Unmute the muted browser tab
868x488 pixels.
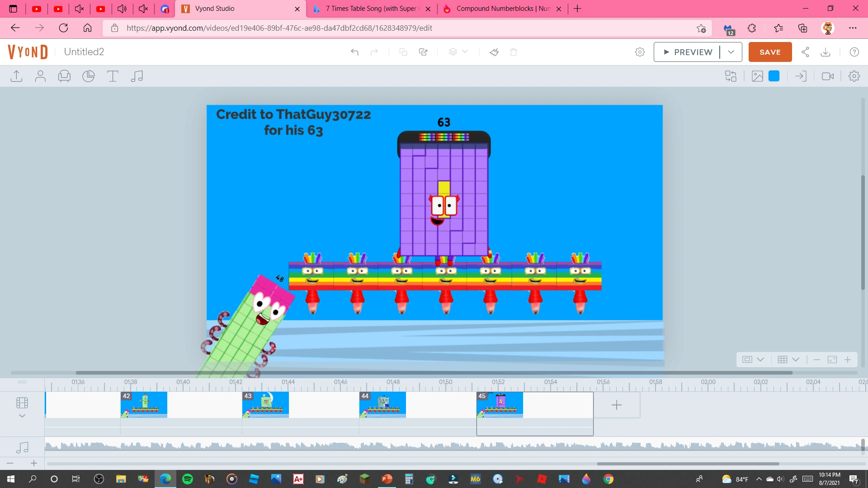[x=79, y=9]
